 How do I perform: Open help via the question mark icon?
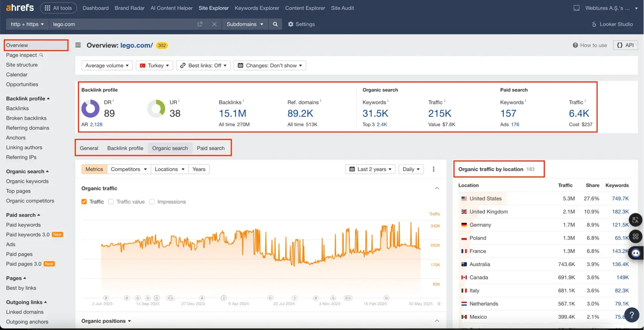632,315
